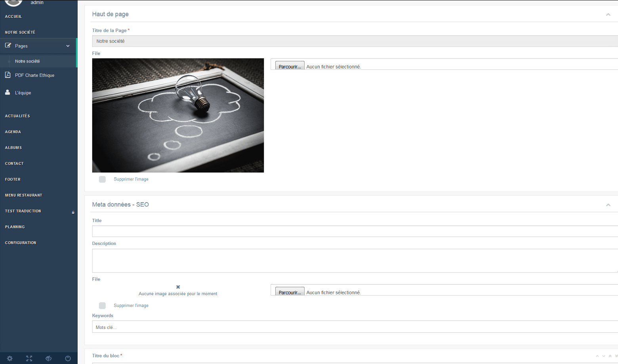This screenshot has height=364, width=618.
Task: Click the Pages edit pencil icon
Action: tap(8, 45)
